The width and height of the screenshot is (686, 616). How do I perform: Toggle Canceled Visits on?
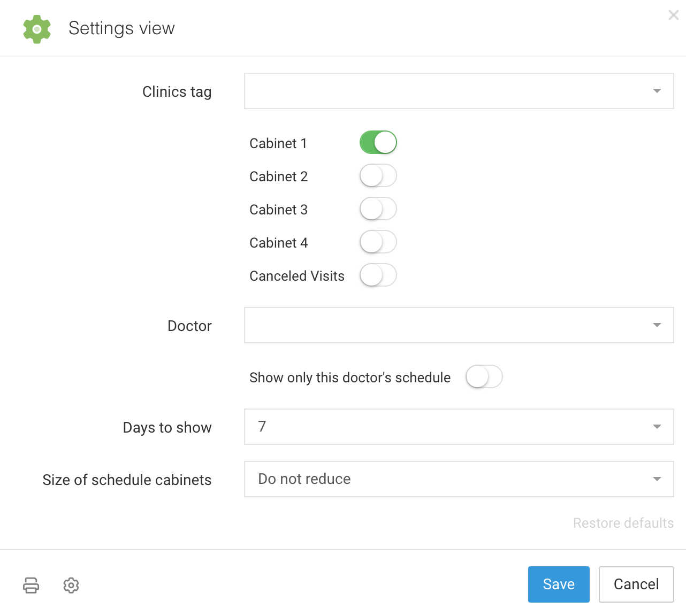tap(378, 275)
